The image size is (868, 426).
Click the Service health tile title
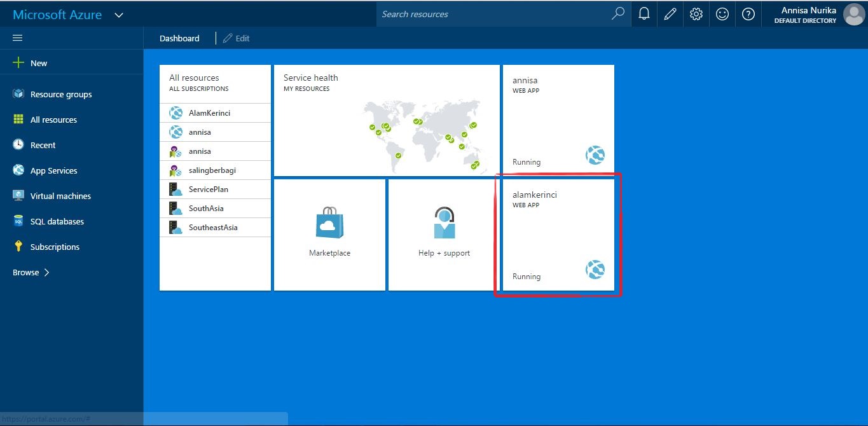coord(311,78)
